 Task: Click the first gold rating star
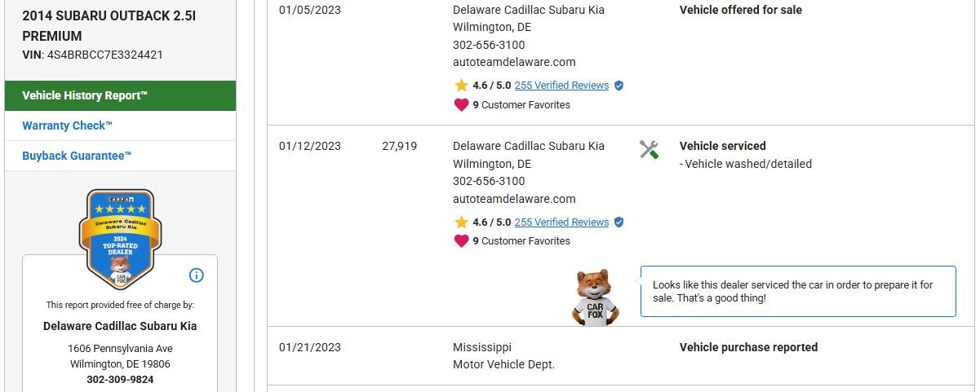tap(461, 85)
